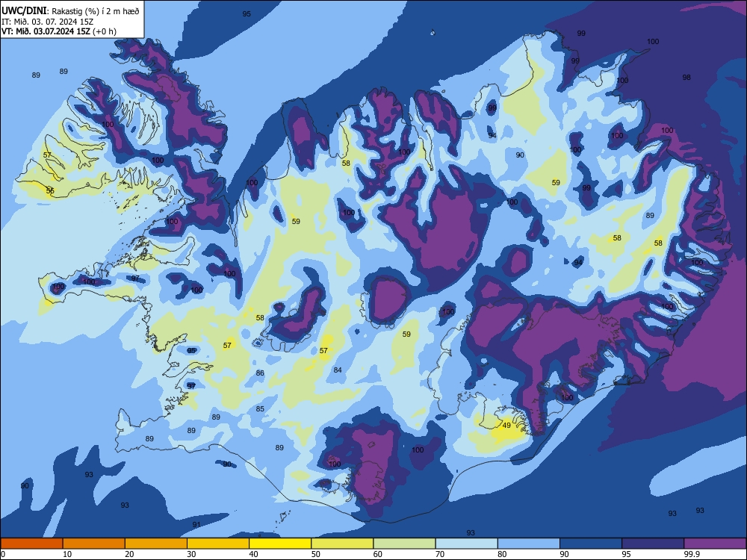Select the purple legend swatch above 99.9

pos(715,544)
